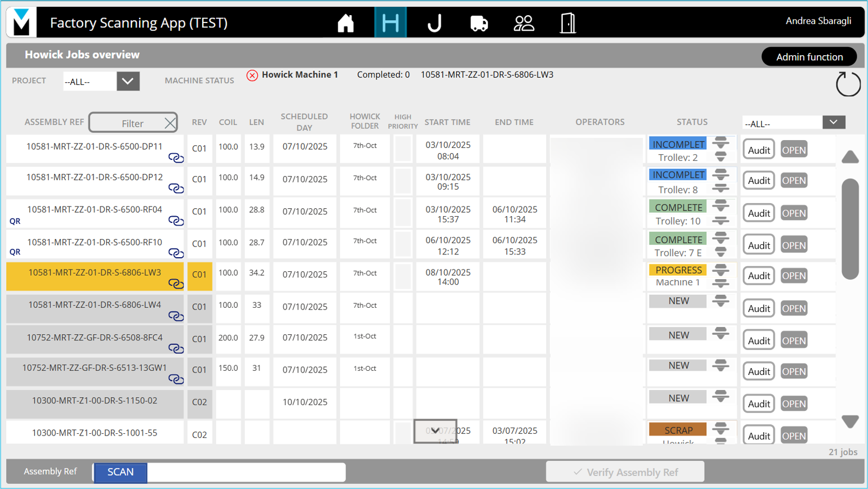Open the Home screen icon
The image size is (868, 489).
tap(346, 23)
